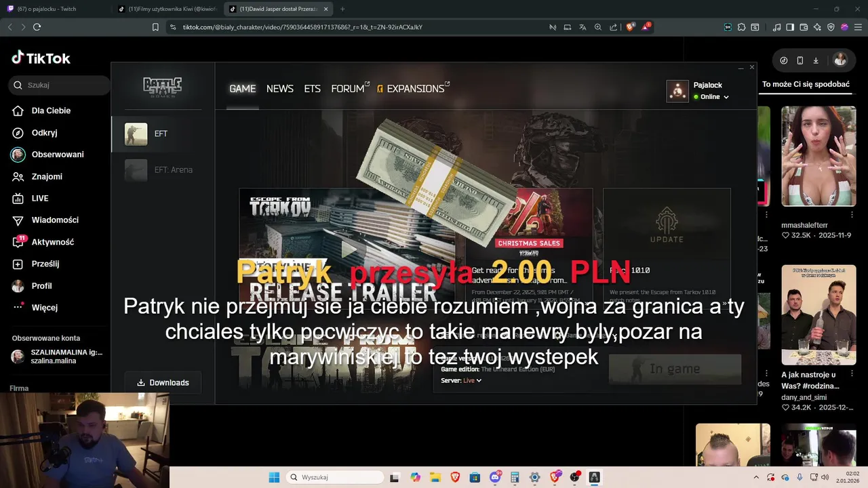Switch to the NEWS tab
This screenshot has height=488, width=868.
(x=280, y=89)
